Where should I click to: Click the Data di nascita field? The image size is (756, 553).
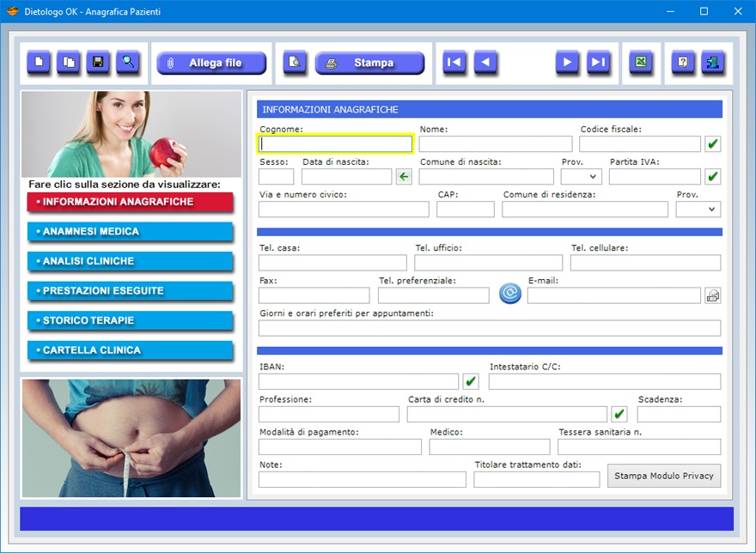pyautogui.click(x=347, y=176)
